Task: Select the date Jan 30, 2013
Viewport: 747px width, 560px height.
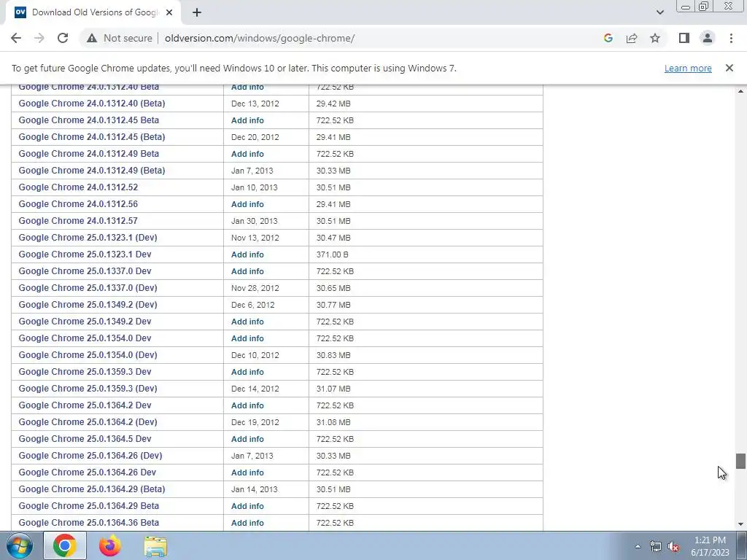Action: point(255,221)
